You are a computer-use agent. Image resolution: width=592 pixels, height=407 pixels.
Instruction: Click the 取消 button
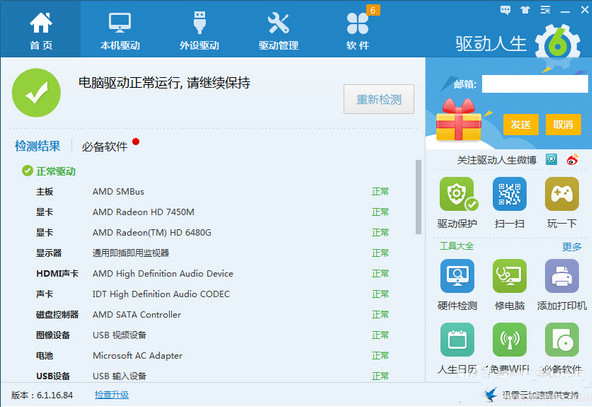(563, 124)
